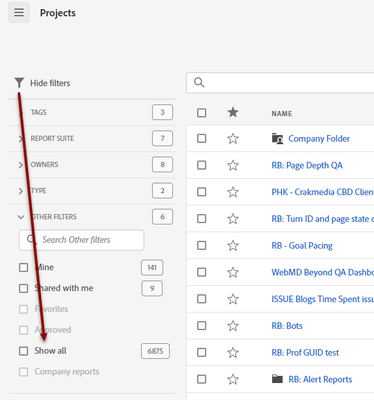Open the hamburger navigation menu

click(19, 12)
